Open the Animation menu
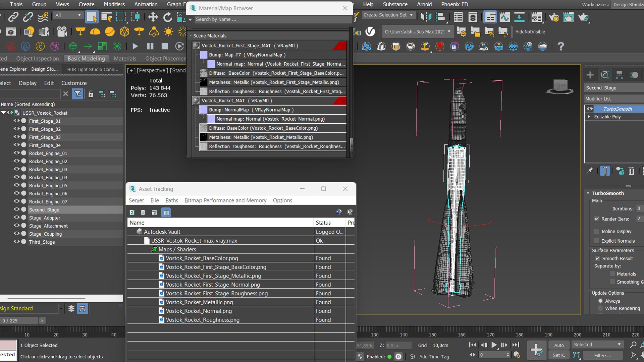Image resolution: width=644 pixels, height=362 pixels. [146, 4]
